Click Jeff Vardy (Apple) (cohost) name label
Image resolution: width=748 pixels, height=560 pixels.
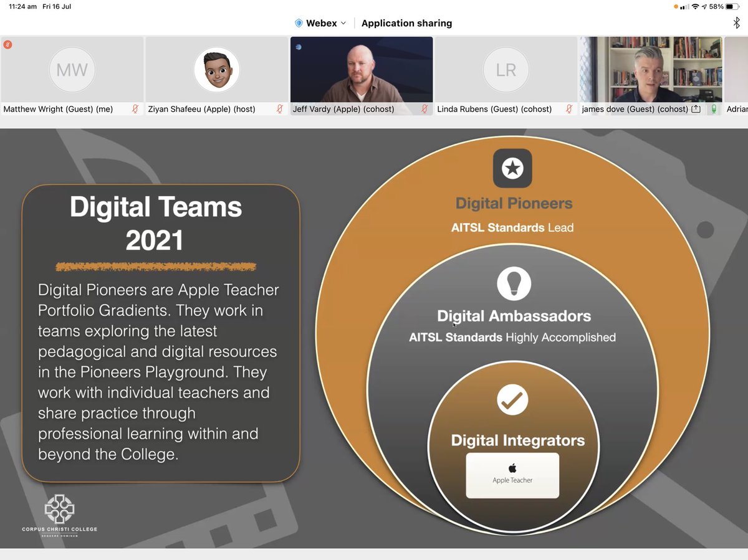pos(343,109)
